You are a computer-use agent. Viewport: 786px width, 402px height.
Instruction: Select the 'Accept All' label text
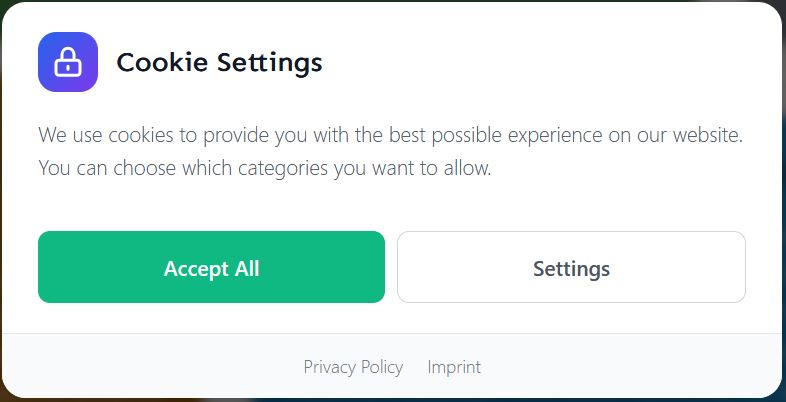click(x=211, y=268)
